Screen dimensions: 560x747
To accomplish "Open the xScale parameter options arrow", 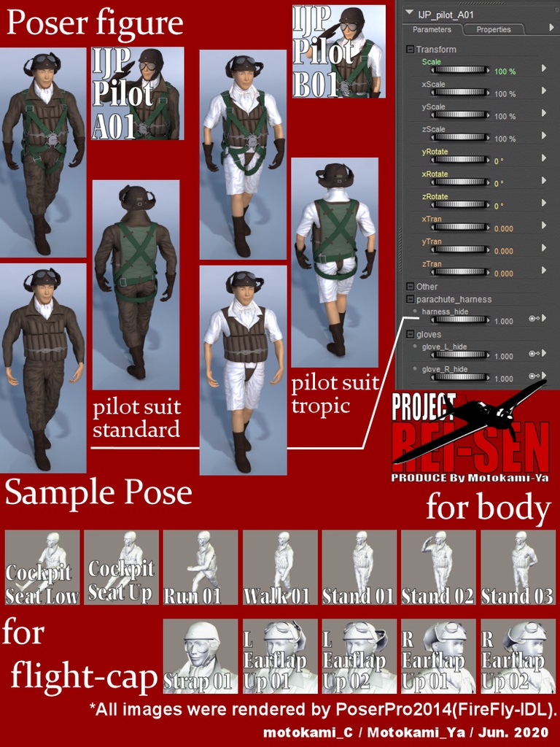I will [544, 91].
